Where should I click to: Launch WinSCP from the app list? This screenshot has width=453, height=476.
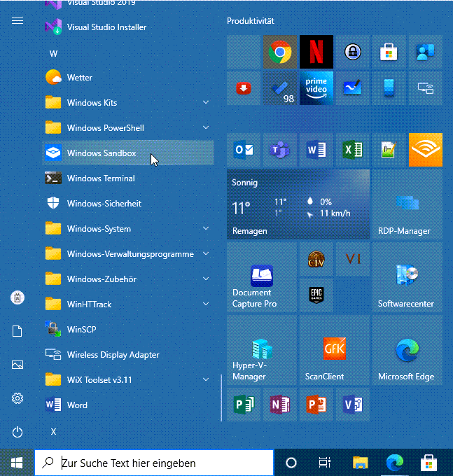(128, 330)
